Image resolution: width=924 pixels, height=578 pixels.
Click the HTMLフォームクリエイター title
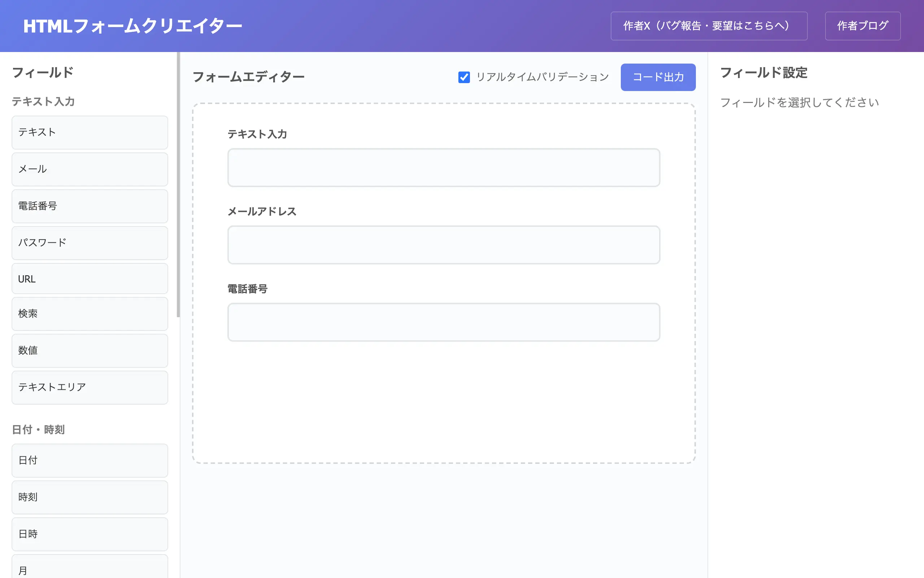132,26
